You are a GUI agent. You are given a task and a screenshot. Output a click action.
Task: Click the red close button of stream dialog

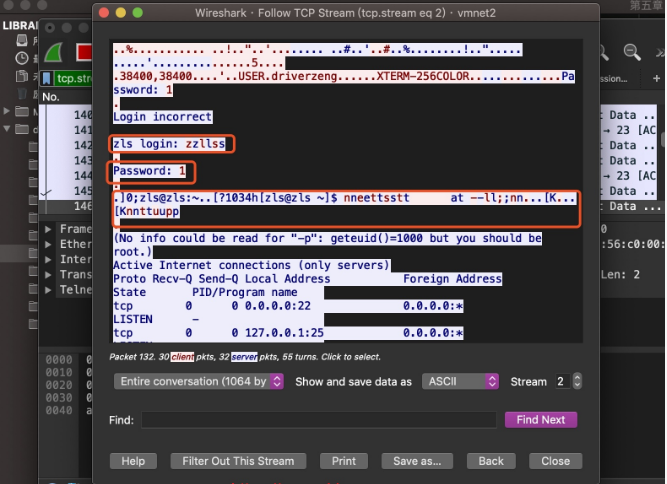coord(104,13)
